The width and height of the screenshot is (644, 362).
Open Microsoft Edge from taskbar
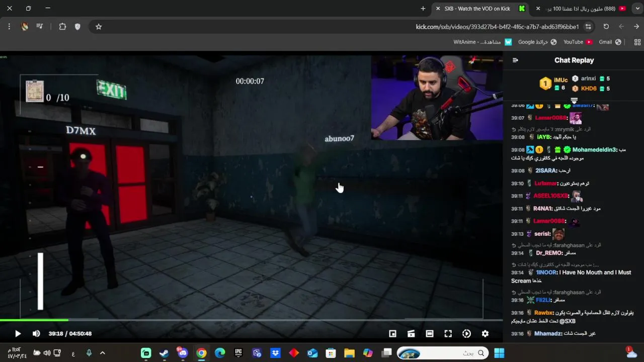[220, 353]
